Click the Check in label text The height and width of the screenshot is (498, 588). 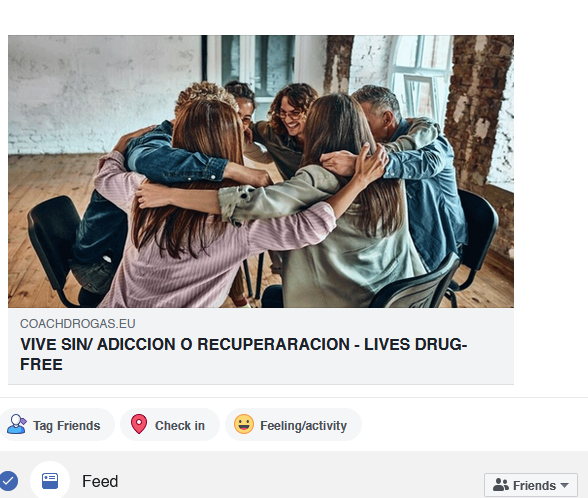pyautogui.click(x=180, y=426)
